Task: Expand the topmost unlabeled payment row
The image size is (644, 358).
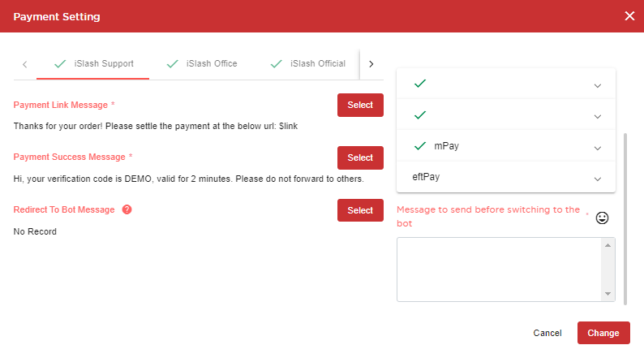Action: click(598, 85)
